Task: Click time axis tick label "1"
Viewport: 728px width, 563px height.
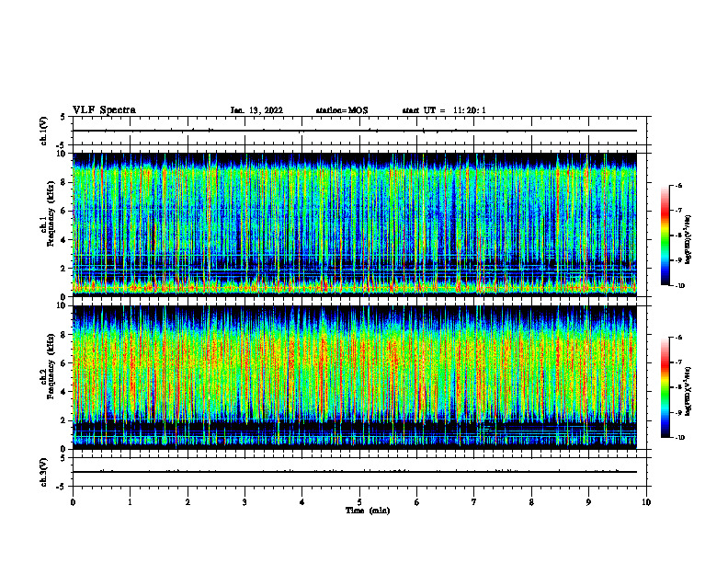Action: tap(130, 502)
